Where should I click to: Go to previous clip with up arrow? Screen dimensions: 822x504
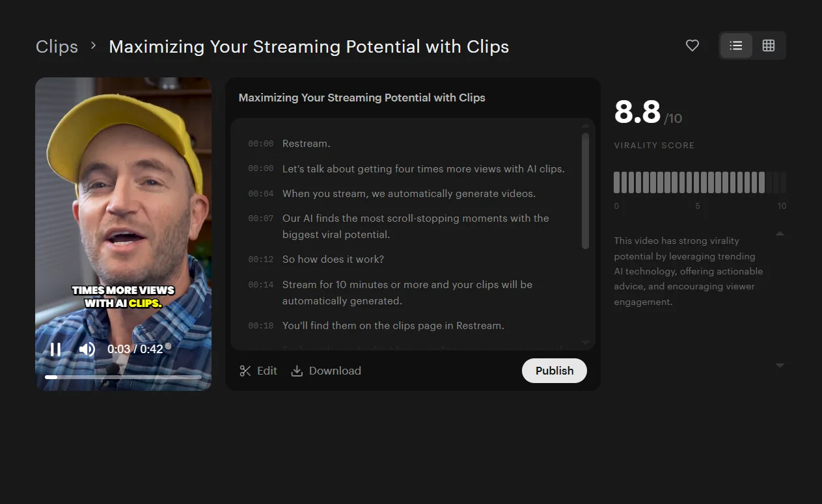point(780,233)
